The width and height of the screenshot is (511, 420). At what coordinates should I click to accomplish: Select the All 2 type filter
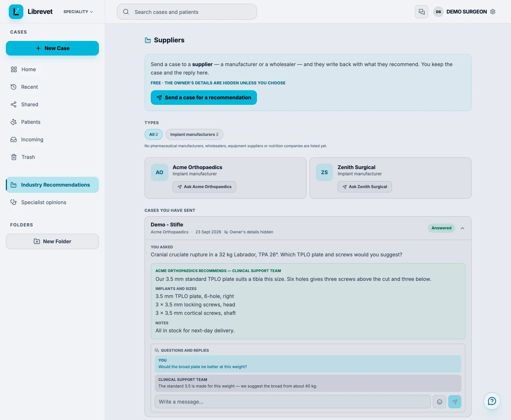(154, 134)
